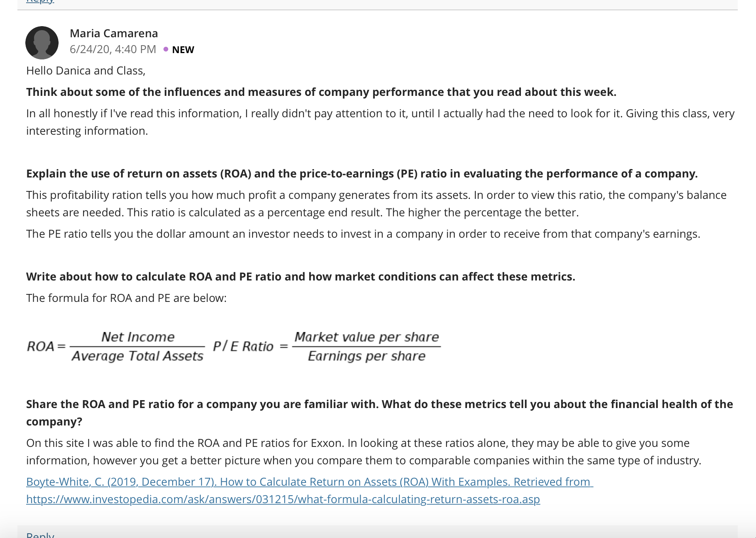Image resolution: width=756 pixels, height=538 pixels.
Task: Click the paragraph mentioning Exxon ratios
Action: pyautogui.click(x=364, y=452)
